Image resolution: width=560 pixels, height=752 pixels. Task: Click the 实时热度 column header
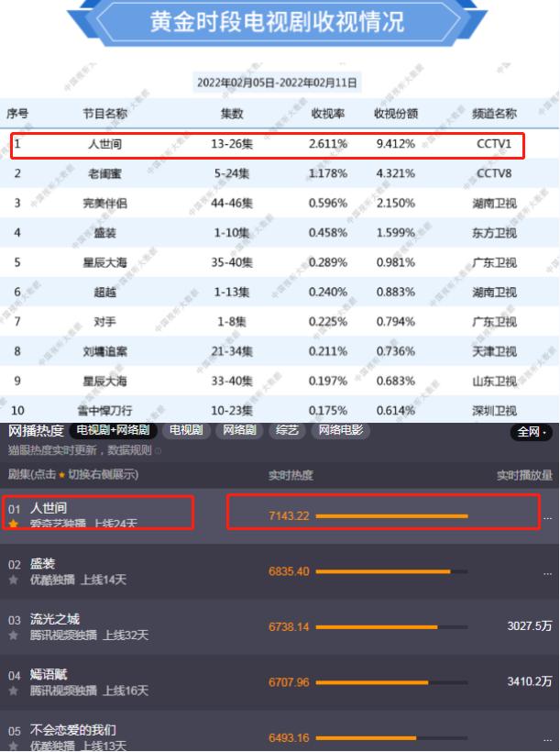click(x=291, y=475)
